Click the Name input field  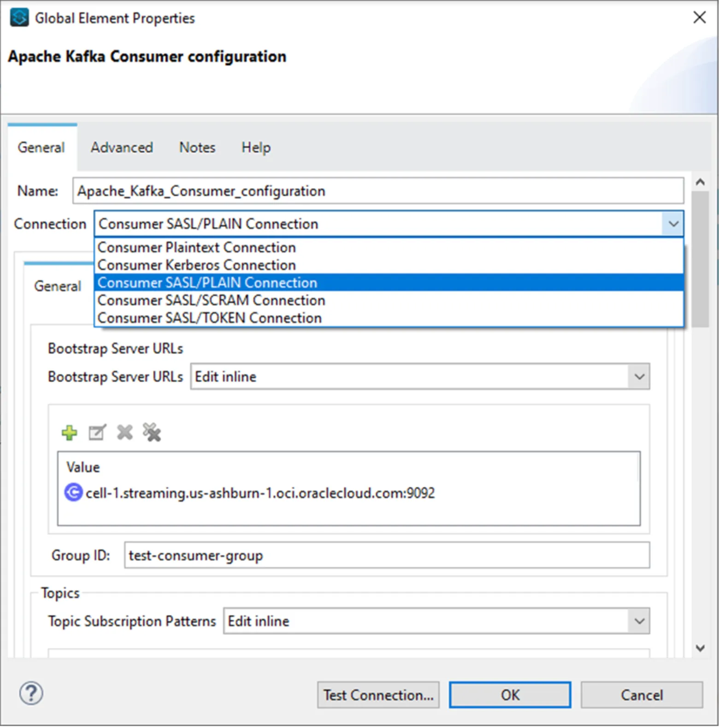(378, 191)
